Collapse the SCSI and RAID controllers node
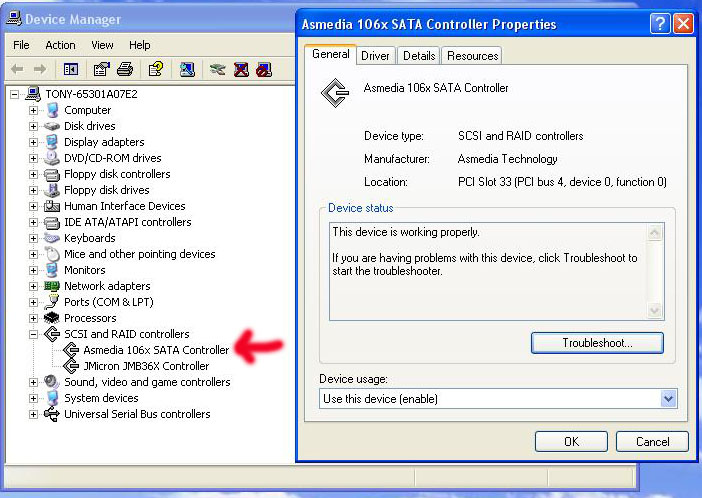Image resolution: width=702 pixels, height=498 pixels. tap(33, 334)
